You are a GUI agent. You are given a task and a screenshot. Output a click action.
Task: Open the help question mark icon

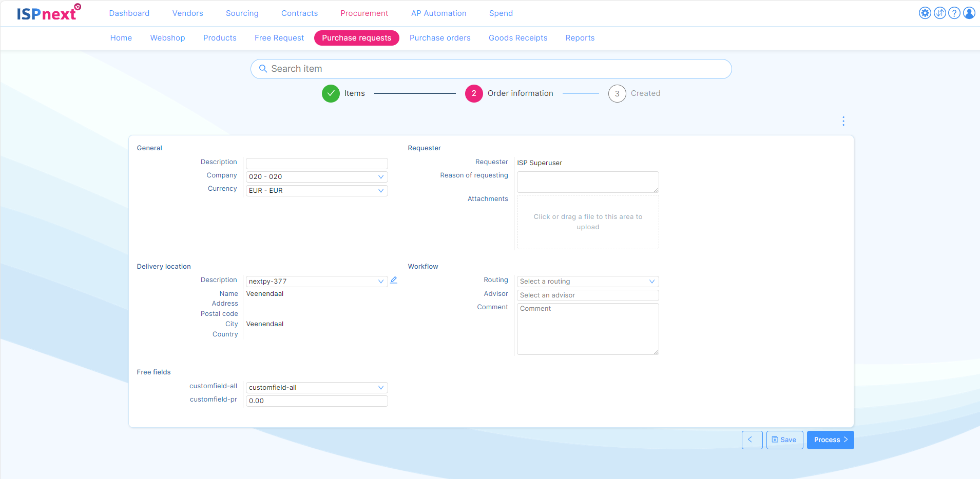click(954, 13)
